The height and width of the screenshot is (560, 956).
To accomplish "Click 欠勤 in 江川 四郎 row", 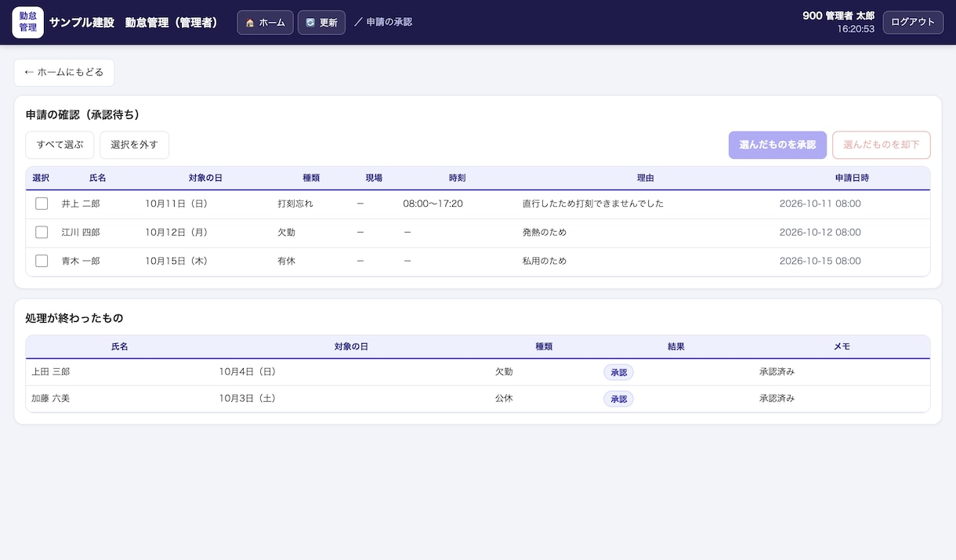I will tap(286, 233).
